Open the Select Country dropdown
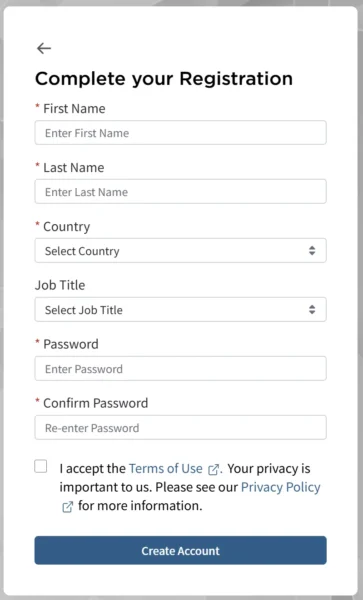 click(181, 251)
